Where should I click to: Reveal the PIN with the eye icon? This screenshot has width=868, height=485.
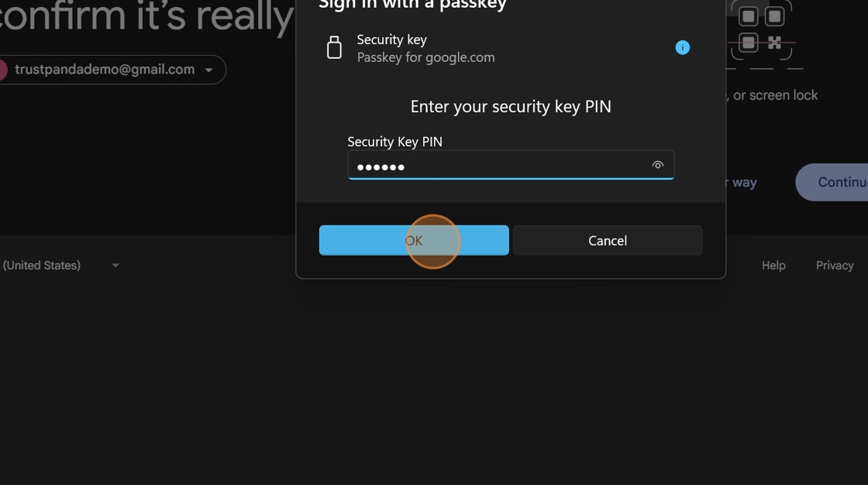(658, 165)
